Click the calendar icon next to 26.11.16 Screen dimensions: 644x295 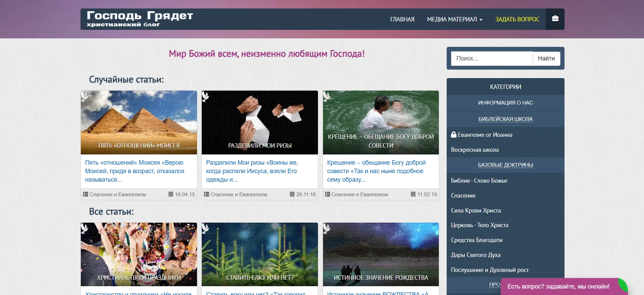292,195
